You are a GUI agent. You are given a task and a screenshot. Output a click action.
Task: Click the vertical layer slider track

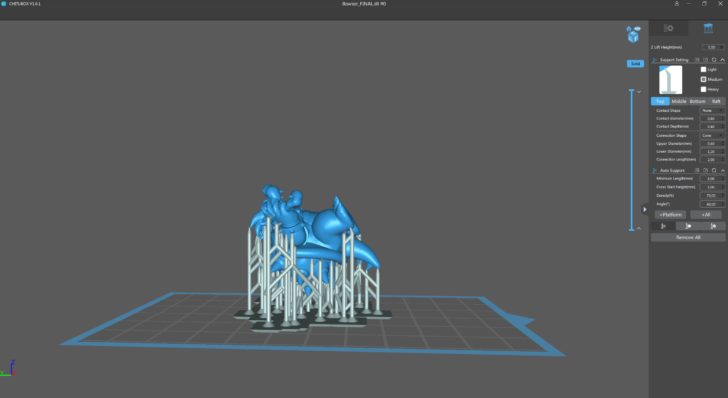[631, 159]
